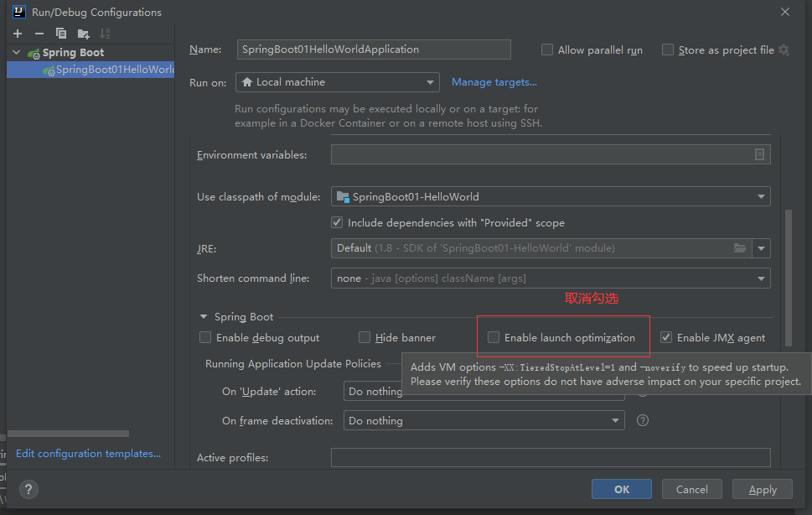
Task: Open On frame deactivation dropdown
Action: point(484,421)
